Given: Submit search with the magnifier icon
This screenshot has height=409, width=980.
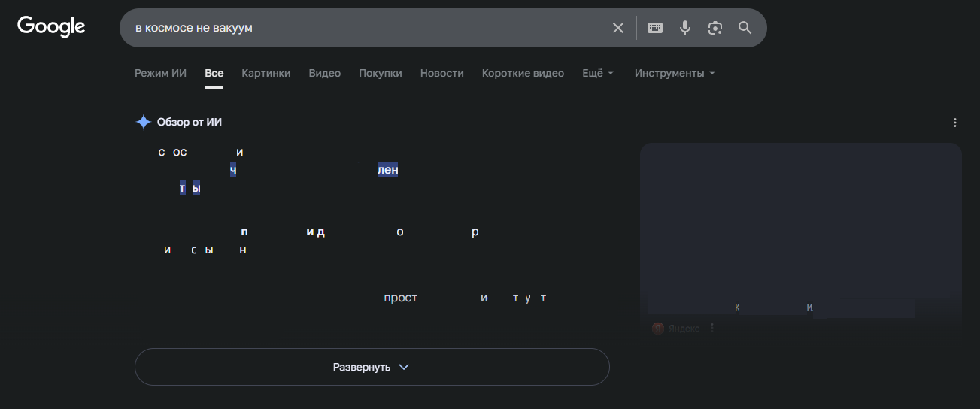Looking at the screenshot, I should coord(745,28).
